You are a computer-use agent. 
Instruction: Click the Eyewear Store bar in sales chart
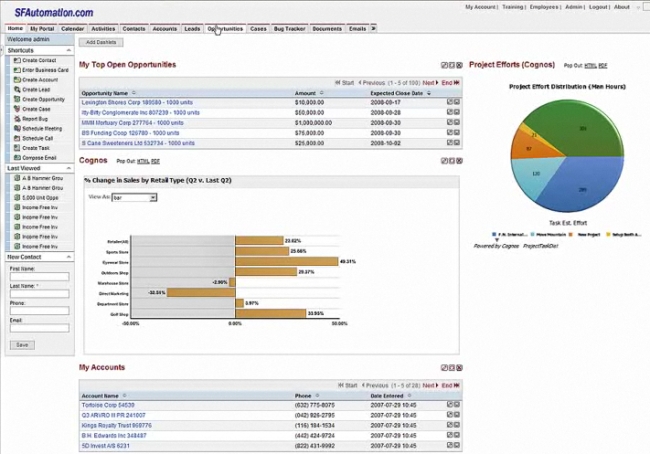point(287,262)
